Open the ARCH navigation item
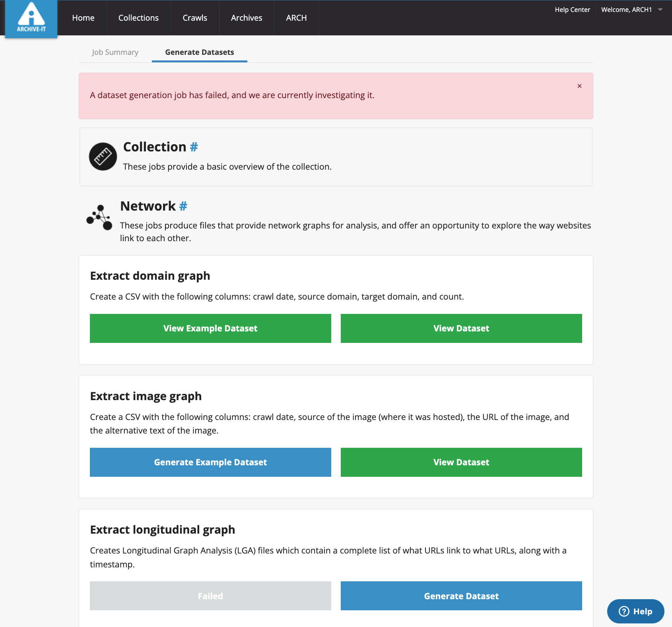672x627 pixels. pyautogui.click(x=296, y=18)
